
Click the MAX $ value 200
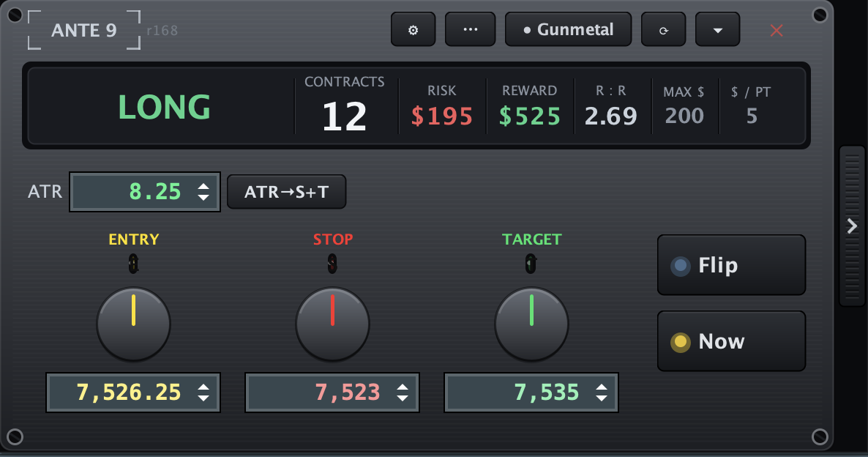click(684, 116)
